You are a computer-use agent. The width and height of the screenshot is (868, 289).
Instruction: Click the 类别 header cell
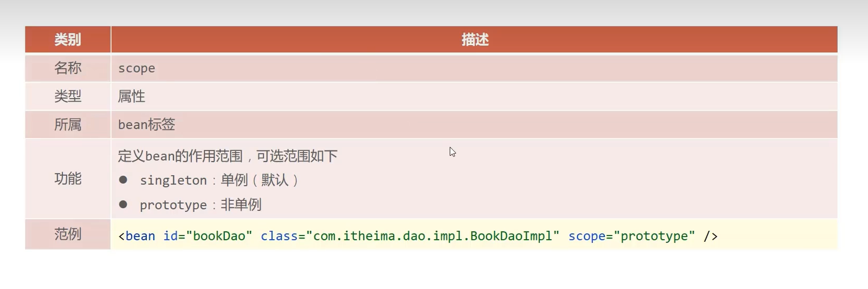coord(68,39)
